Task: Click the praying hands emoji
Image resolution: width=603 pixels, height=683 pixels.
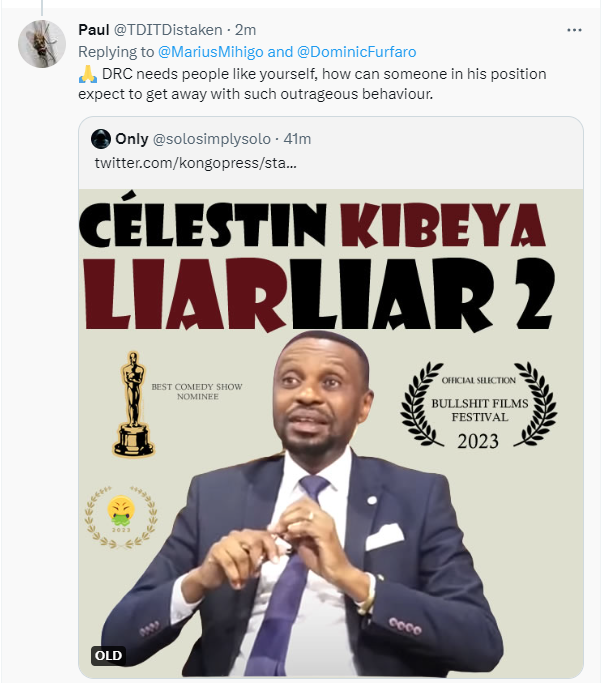Action: (x=85, y=75)
